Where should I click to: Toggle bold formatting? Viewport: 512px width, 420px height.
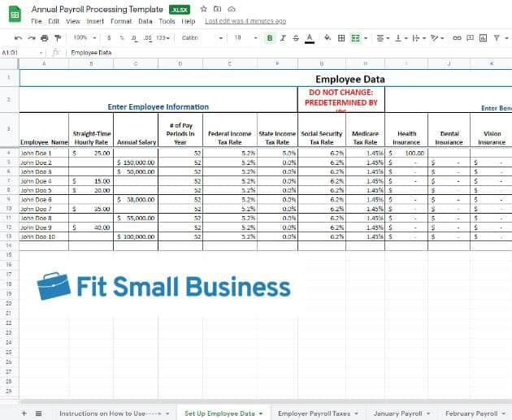(x=270, y=38)
